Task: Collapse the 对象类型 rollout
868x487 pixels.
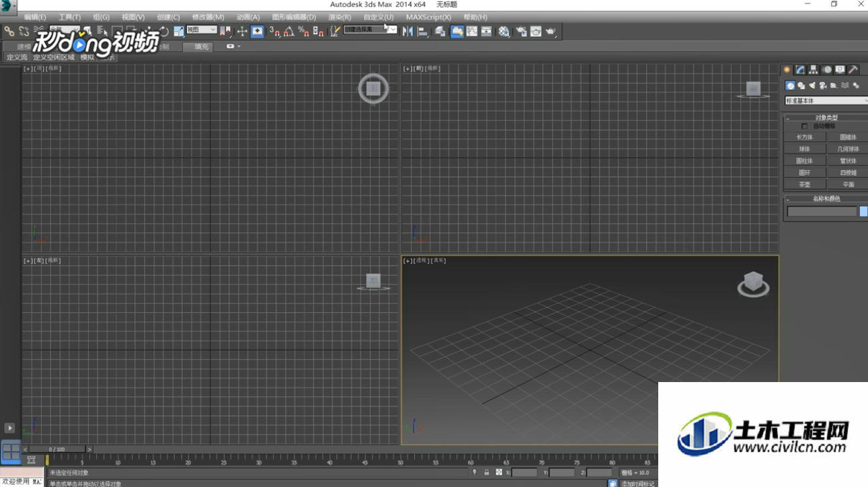Action: (826, 118)
